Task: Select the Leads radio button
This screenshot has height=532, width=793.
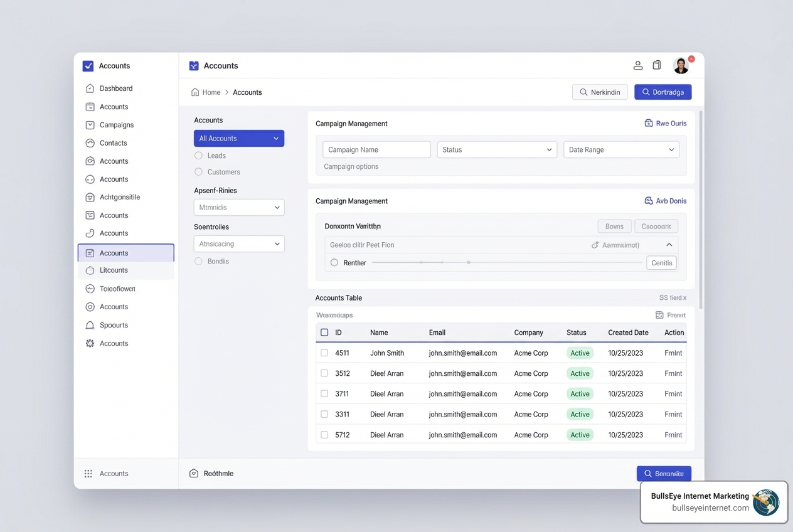Action: click(198, 156)
